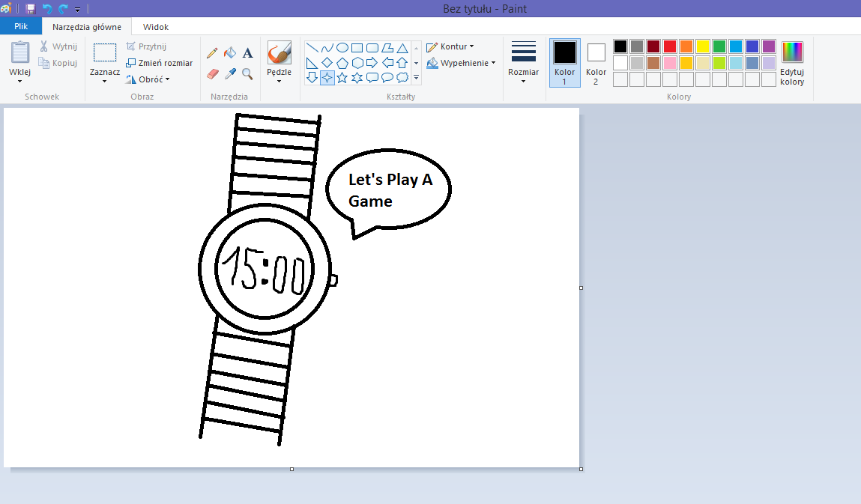Switch to the Widok tab
The width and height of the screenshot is (861, 504).
pyautogui.click(x=155, y=27)
